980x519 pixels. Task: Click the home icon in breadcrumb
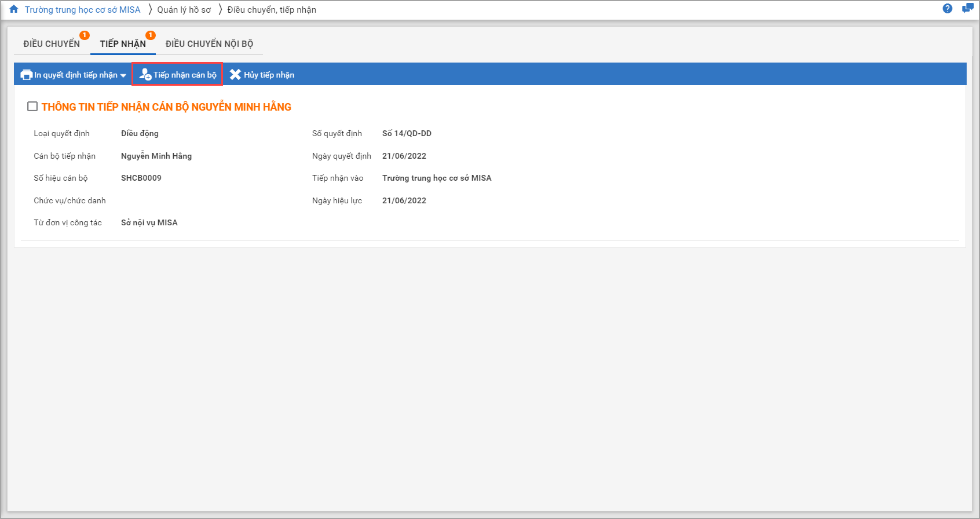(14, 9)
